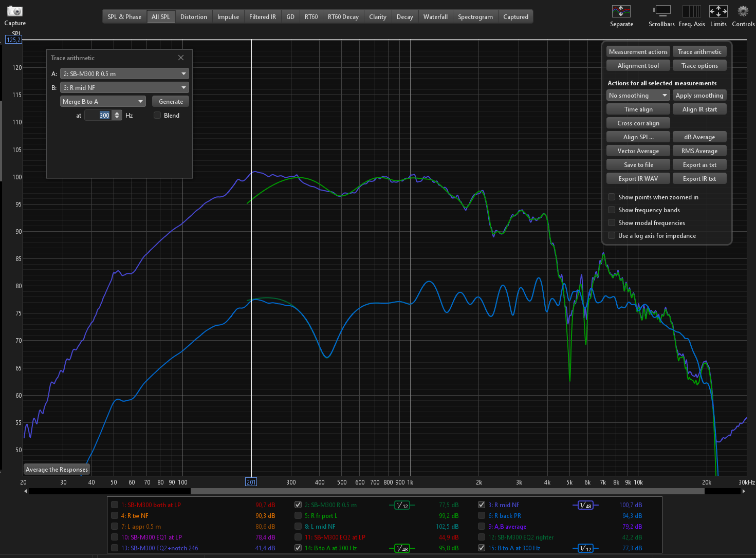The height and width of the screenshot is (558, 756).
Task: Click the Trace options button
Action: pyautogui.click(x=699, y=65)
